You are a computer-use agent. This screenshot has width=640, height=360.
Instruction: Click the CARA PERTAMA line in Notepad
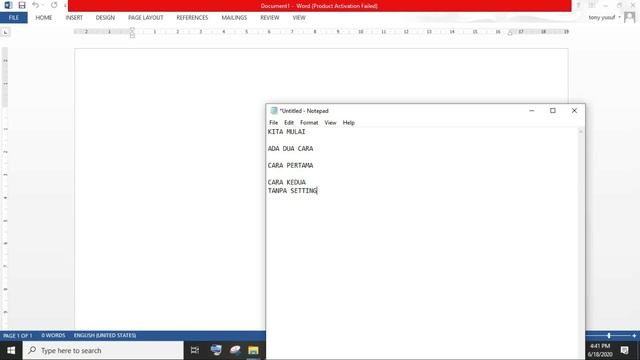[x=291, y=165]
